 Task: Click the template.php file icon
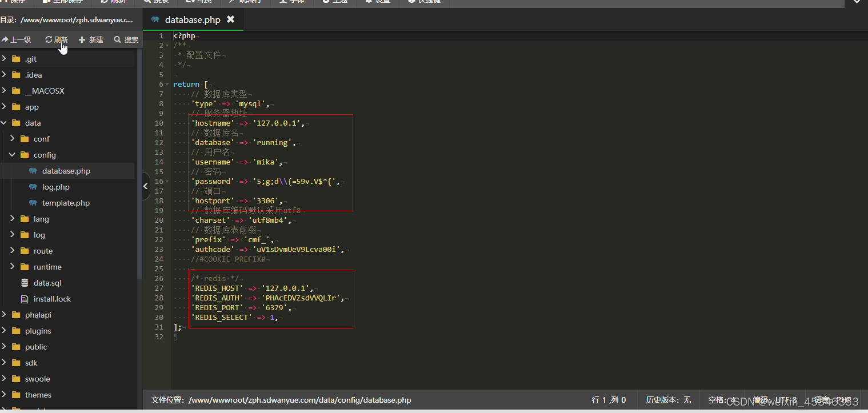[33, 203]
